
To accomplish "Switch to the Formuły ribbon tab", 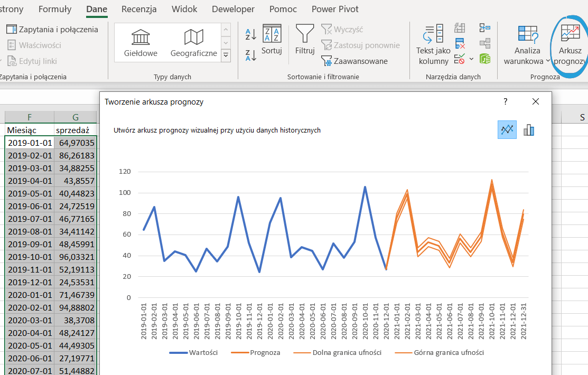I will [55, 9].
